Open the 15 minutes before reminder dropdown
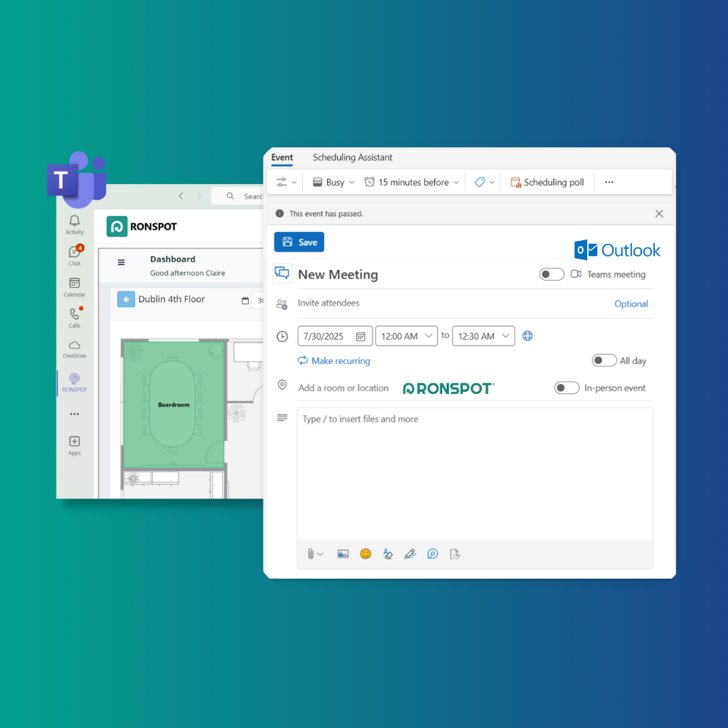Screen dimensions: 728x728 [412, 182]
